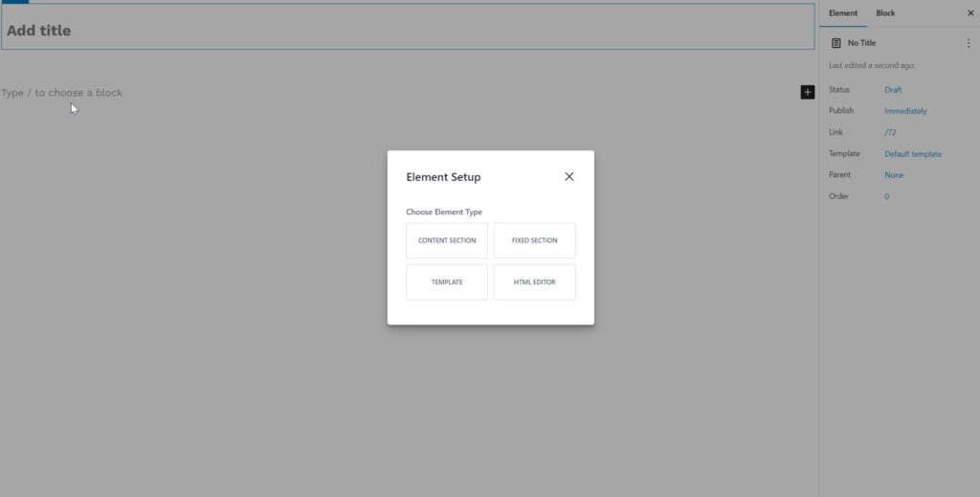Open the Draft status dropdown

[893, 90]
